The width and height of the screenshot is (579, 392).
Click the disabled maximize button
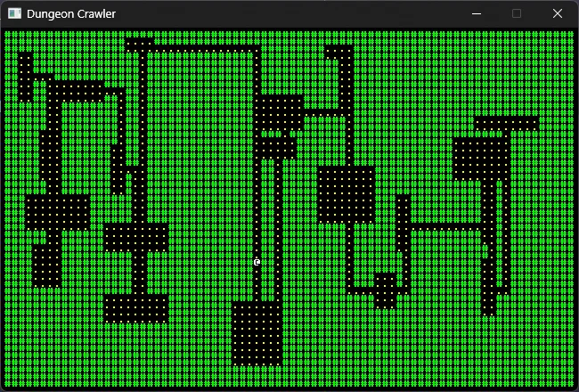tap(517, 13)
